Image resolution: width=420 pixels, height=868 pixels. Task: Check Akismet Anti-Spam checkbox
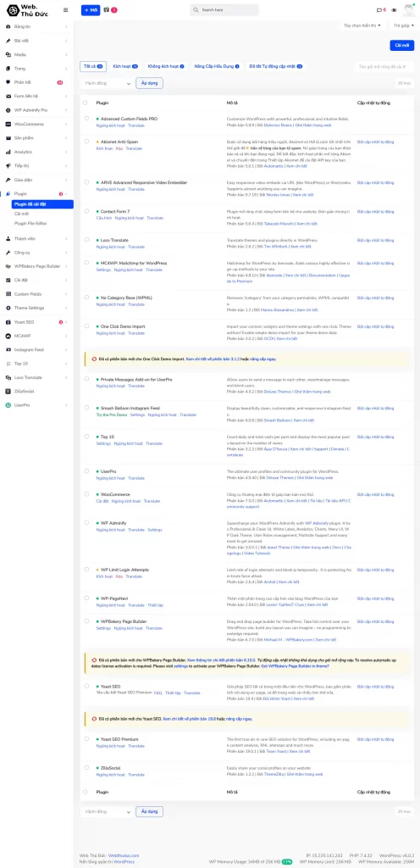click(86, 142)
